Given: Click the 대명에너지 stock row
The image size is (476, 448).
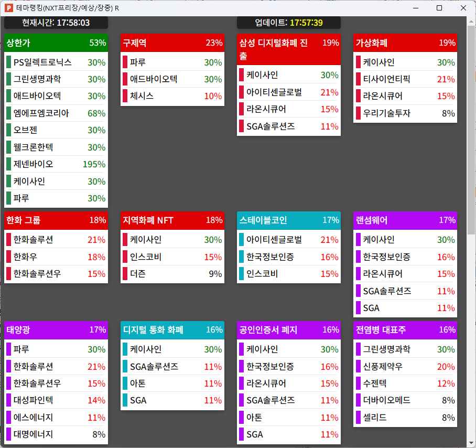Looking at the screenshot, I should tap(56, 434).
